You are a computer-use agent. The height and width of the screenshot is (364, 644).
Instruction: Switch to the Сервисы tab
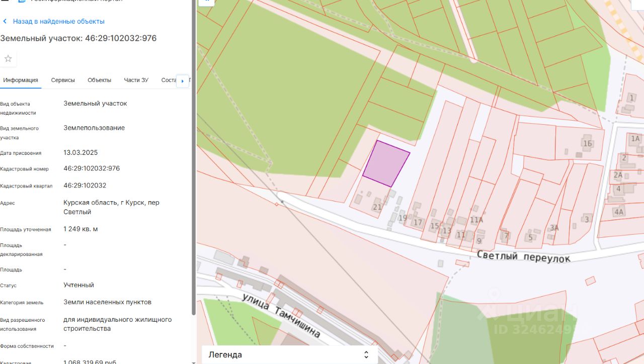tap(63, 80)
